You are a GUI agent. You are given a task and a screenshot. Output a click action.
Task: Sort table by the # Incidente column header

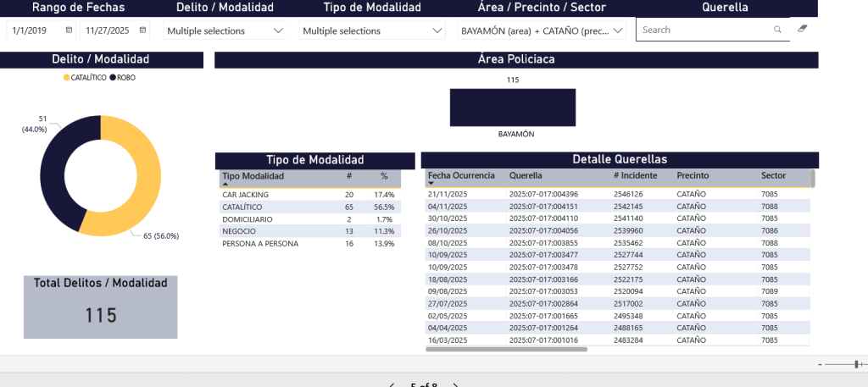tap(633, 175)
